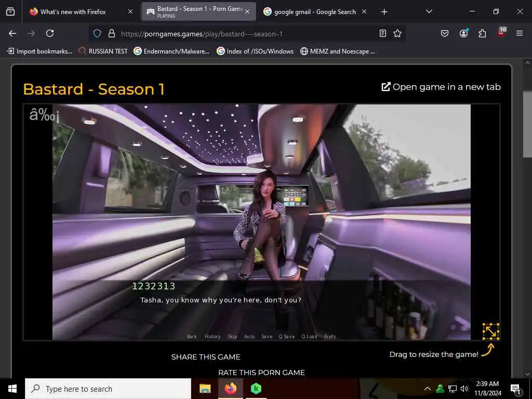Click the SHARE THIS GAME heading
Viewport: 532px width, 399px height.
(x=206, y=357)
